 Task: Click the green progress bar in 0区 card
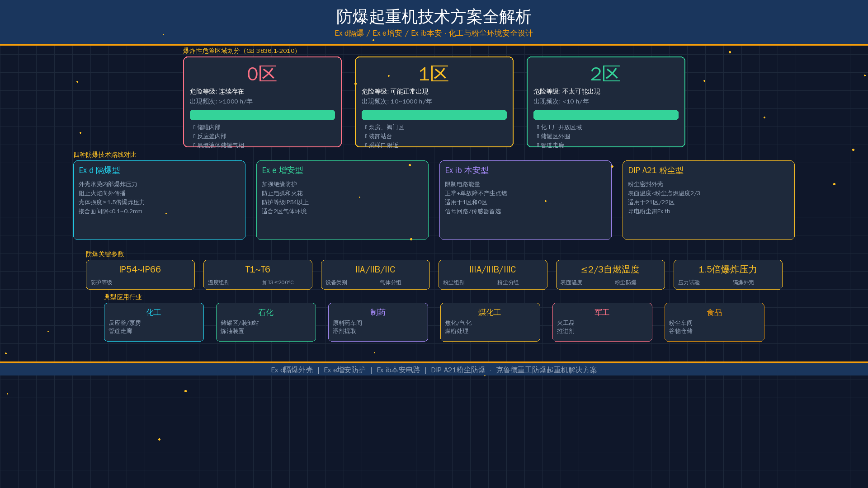point(262,115)
